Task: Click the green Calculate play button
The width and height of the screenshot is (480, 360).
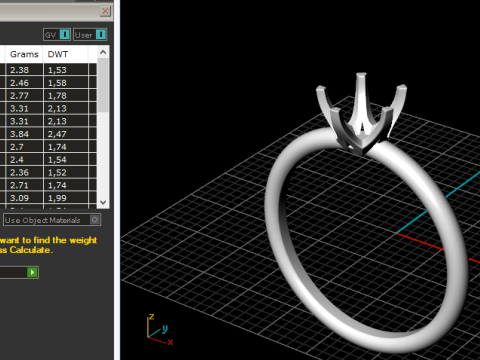Action: coord(32,272)
